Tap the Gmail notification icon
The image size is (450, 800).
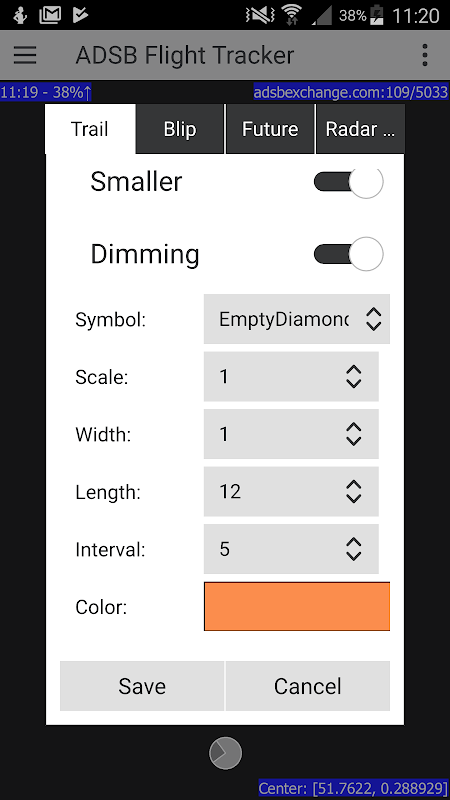(x=51, y=15)
